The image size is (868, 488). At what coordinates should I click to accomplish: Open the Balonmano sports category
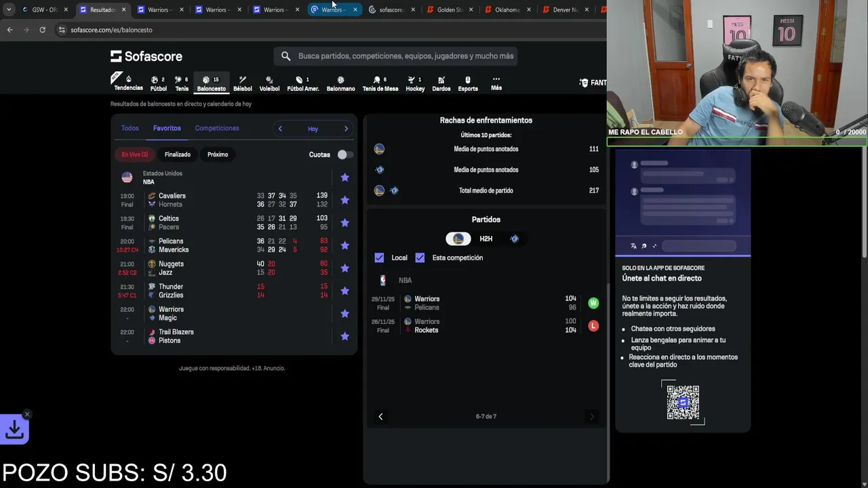pos(340,83)
